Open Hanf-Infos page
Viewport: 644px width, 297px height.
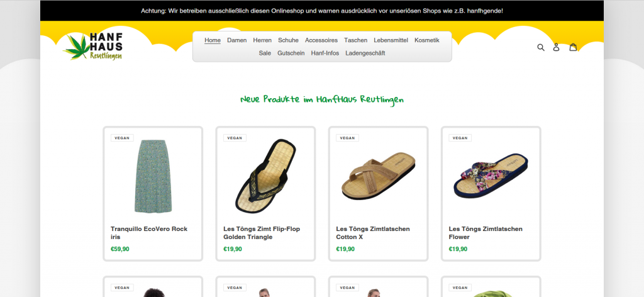pos(325,53)
